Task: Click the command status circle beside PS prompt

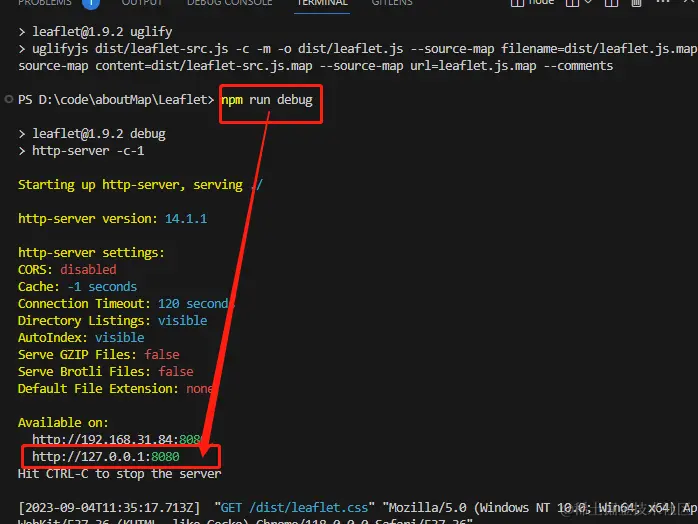Action: [8, 99]
